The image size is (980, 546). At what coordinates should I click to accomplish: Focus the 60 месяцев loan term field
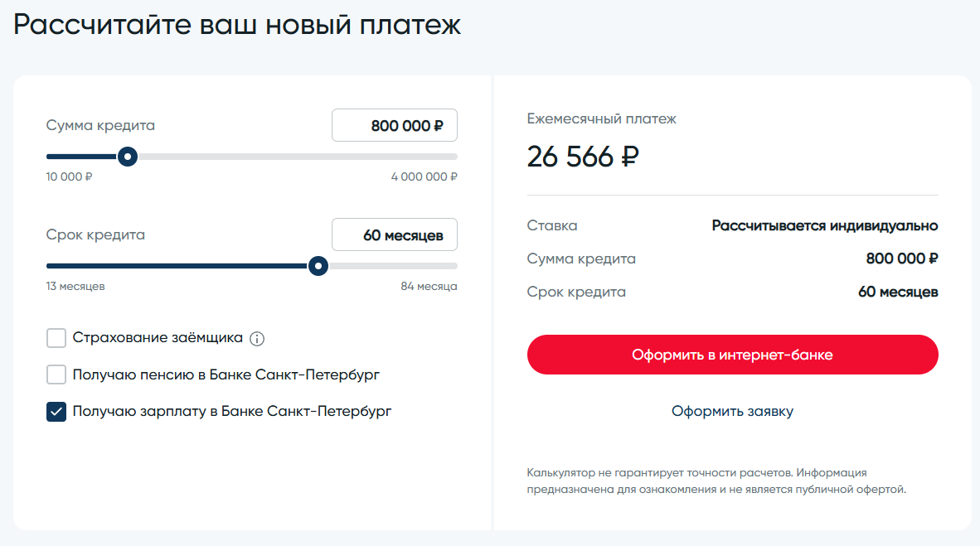click(395, 235)
